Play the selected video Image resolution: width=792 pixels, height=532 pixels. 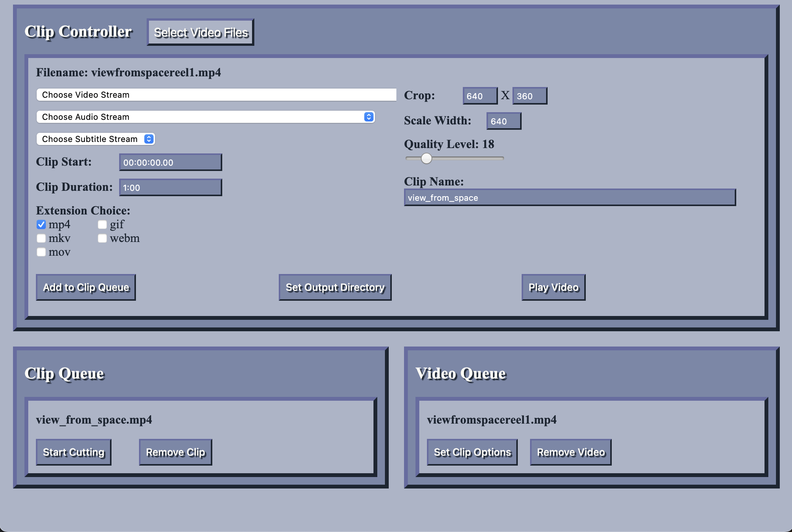pyautogui.click(x=553, y=287)
